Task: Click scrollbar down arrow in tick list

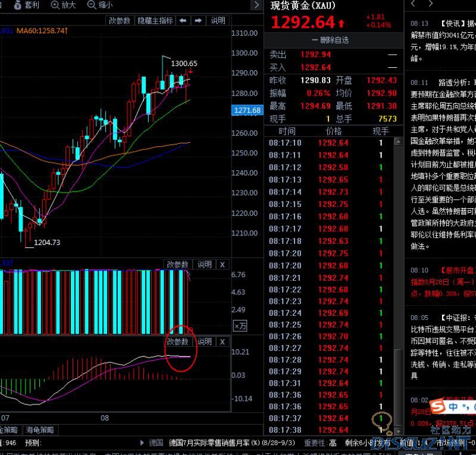Action: tap(398, 430)
